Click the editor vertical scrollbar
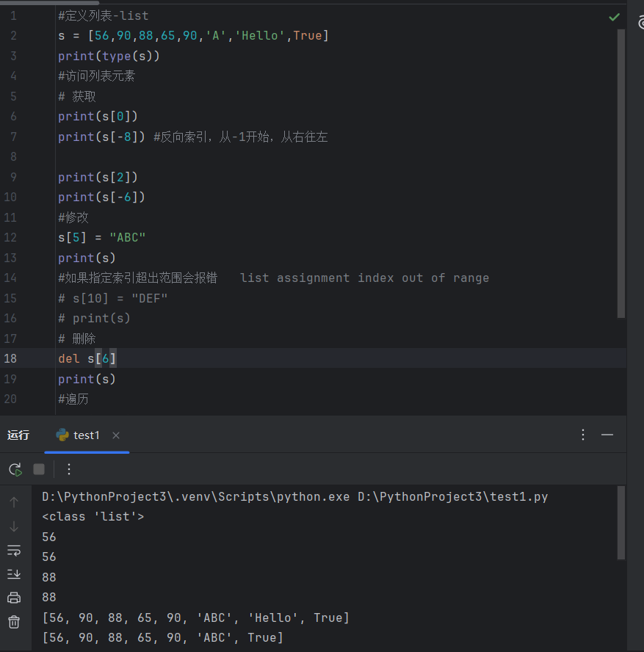 [x=621, y=173]
